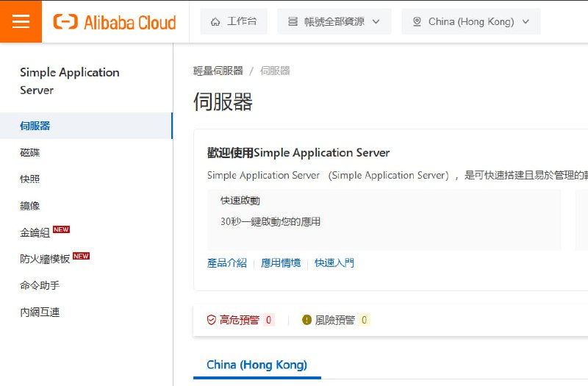Click 輕量伺服器 breadcrumb link

point(218,71)
